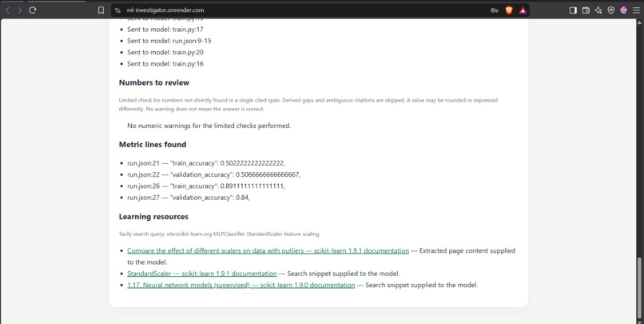Viewport: 644px width, 324px height.
Task: Select run.json:22 validation_accuracy 0.5067 line
Action: [213, 174]
